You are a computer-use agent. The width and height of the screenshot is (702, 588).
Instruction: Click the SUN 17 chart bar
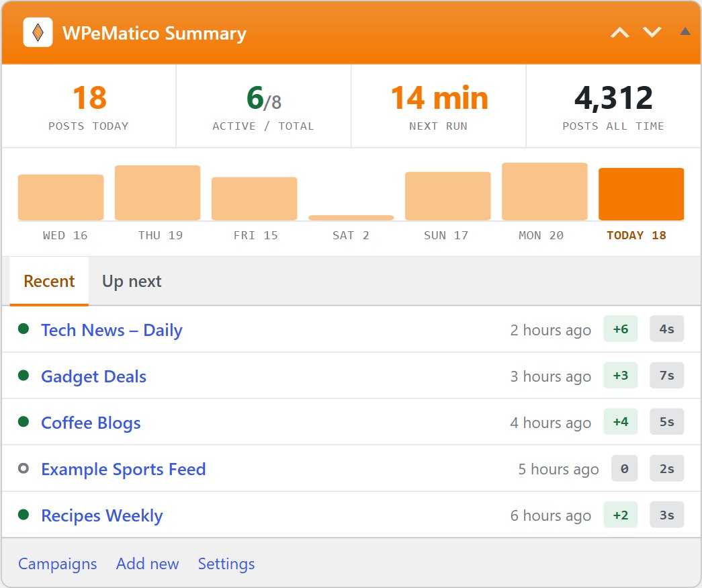(447, 196)
